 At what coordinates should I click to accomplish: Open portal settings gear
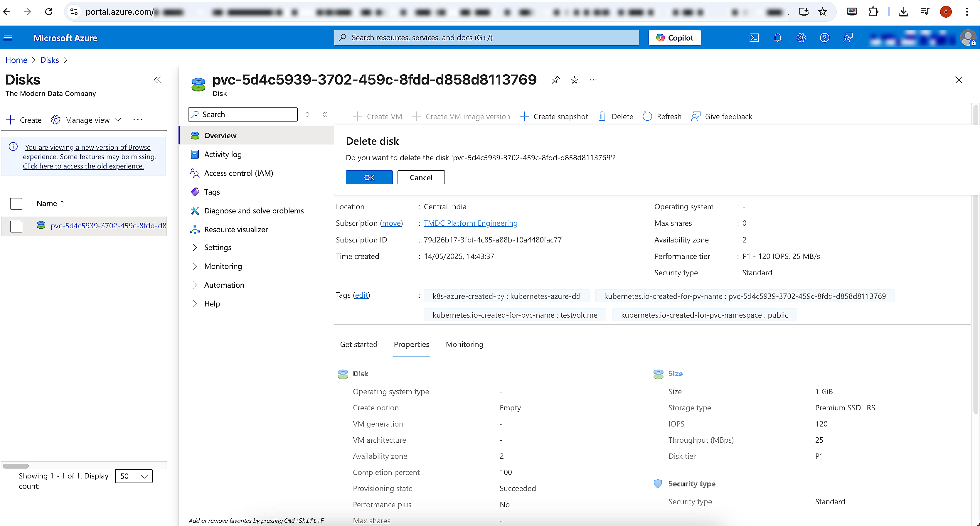(801, 38)
